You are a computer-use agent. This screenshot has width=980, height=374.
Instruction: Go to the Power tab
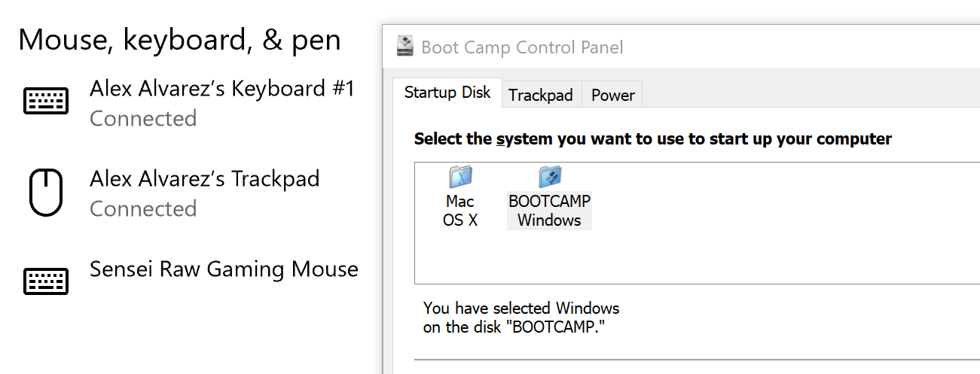click(613, 95)
